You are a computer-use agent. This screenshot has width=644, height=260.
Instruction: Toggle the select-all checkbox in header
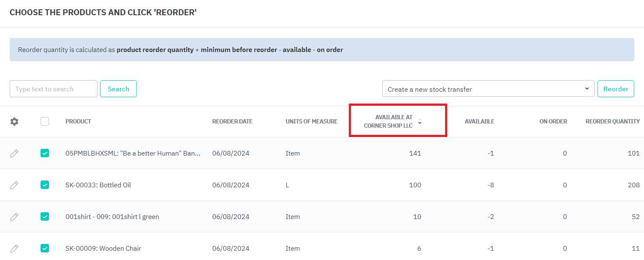(45, 122)
